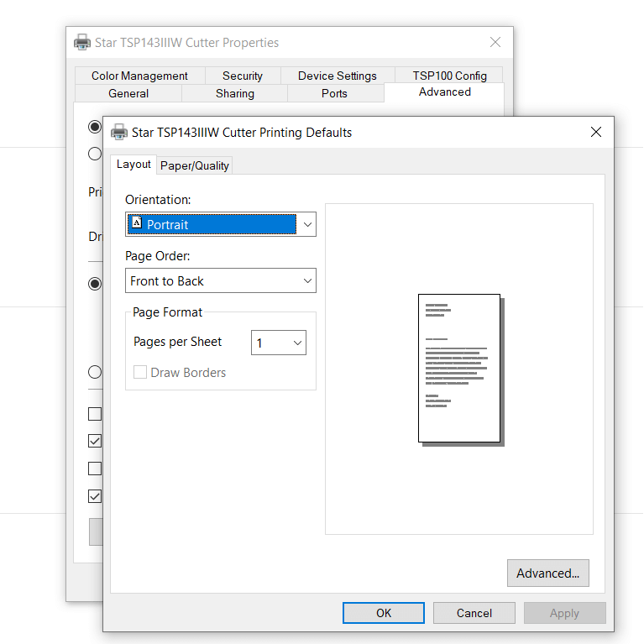Switch to Ports tab in Properties window
Viewport: 644px width, 644px height.
[334, 94]
